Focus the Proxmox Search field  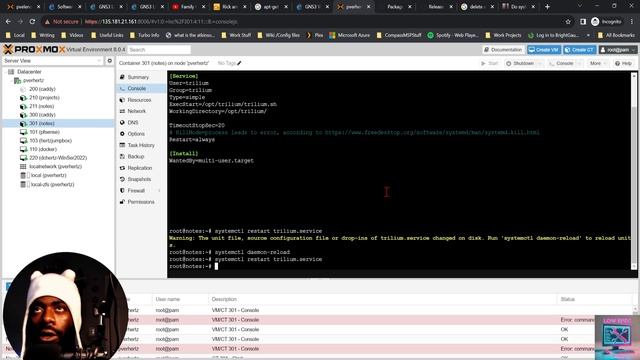pyautogui.click(x=159, y=50)
